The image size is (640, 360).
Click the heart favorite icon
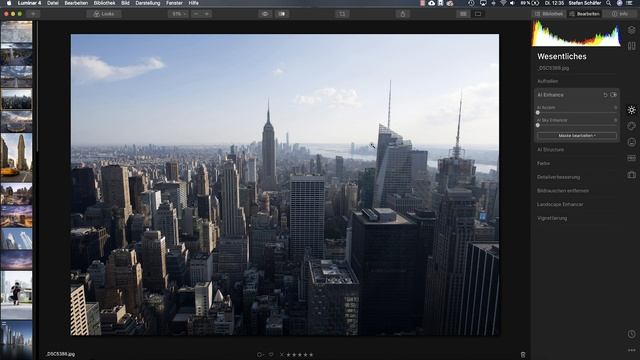pos(271,355)
